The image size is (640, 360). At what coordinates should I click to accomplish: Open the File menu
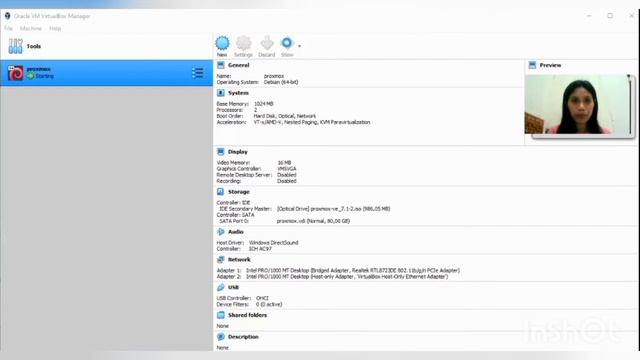9,29
